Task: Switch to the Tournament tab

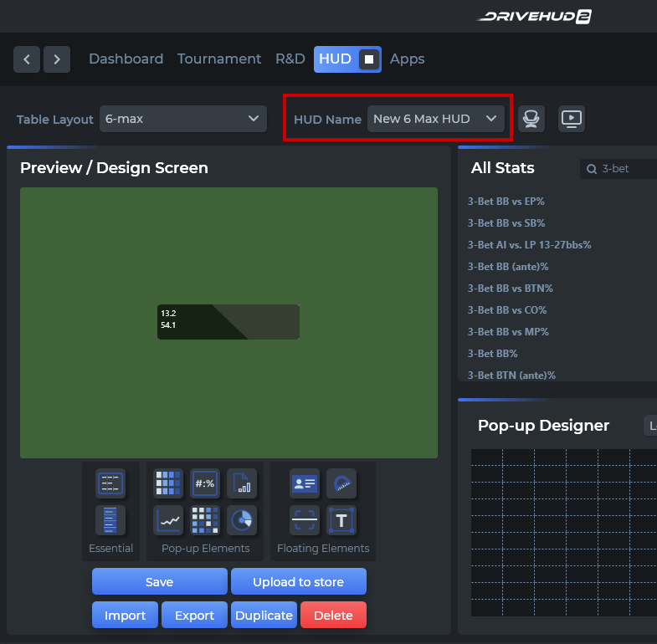Action: pos(219,59)
